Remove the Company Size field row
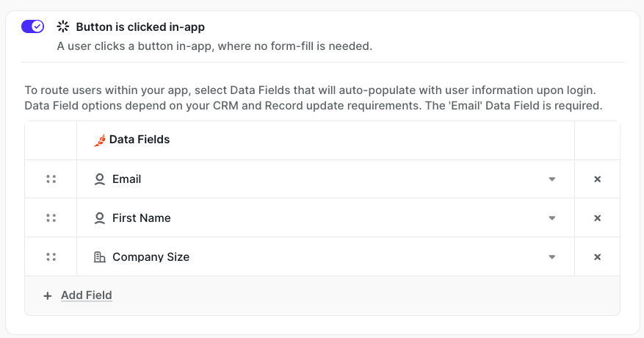The height and width of the screenshot is (338, 644). (x=597, y=257)
